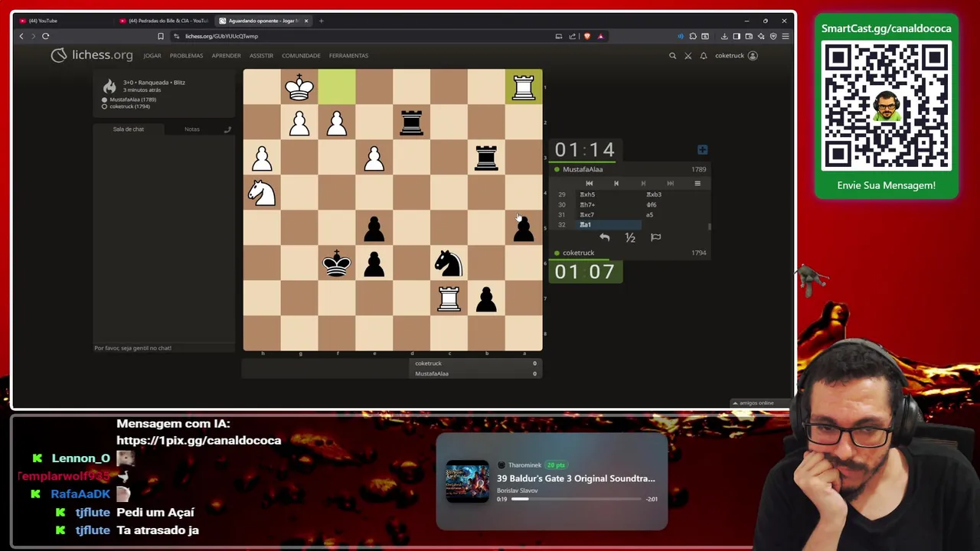
Task: Step back one move in game
Action: (616, 183)
